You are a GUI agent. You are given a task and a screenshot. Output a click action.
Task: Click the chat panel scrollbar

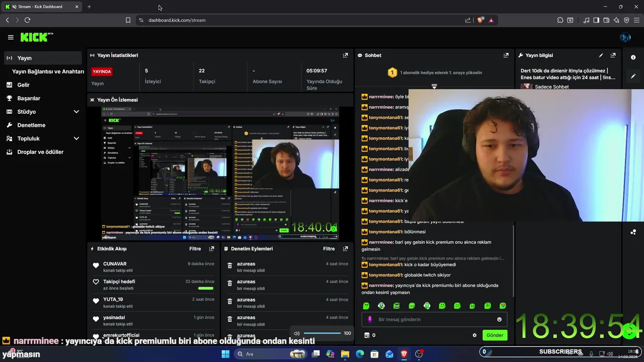[x=513, y=261]
